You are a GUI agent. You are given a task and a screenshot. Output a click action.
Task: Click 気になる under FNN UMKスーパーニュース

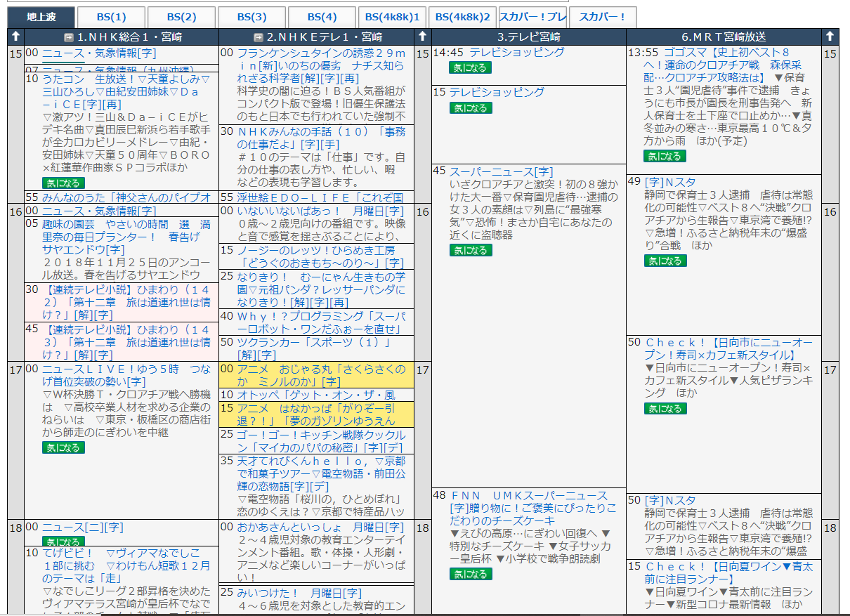[471, 574]
